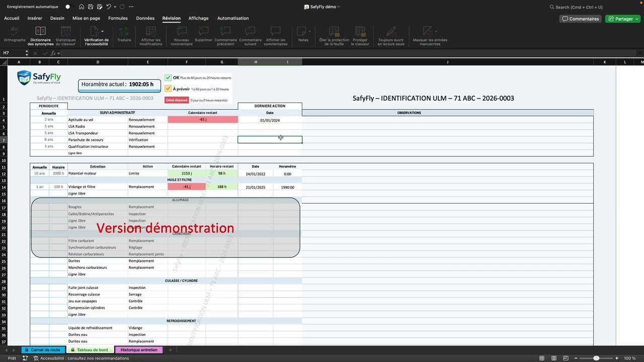Open the Undo history dropdown arrow
This screenshot has height=362, width=644.
pyautogui.click(x=115, y=7)
